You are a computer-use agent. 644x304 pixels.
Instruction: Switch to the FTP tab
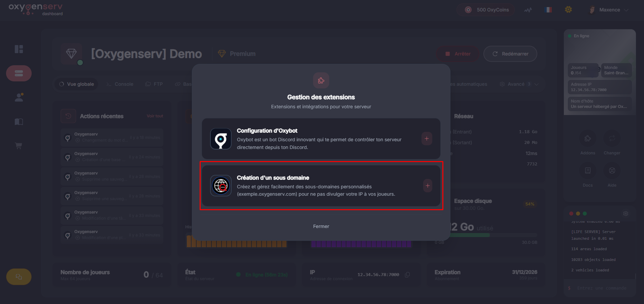(154, 84)
